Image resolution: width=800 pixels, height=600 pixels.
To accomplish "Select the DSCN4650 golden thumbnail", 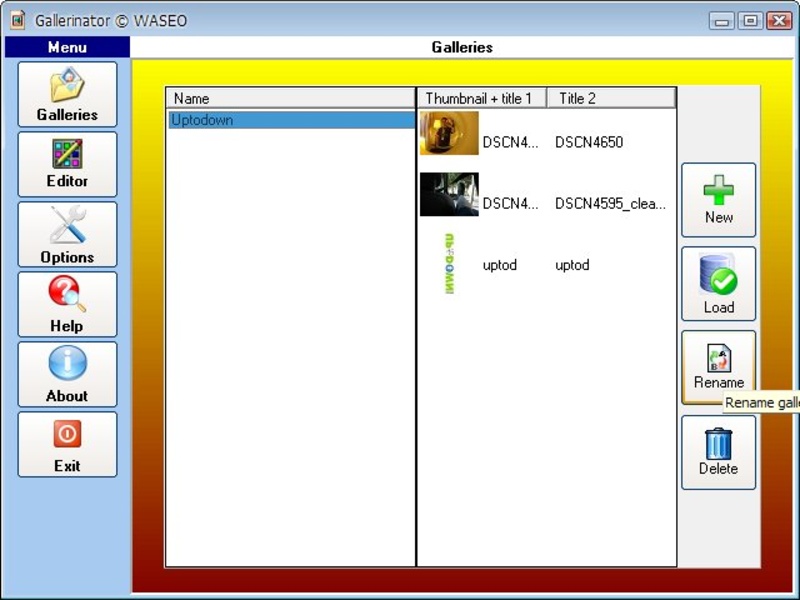I will coord(449,133).
